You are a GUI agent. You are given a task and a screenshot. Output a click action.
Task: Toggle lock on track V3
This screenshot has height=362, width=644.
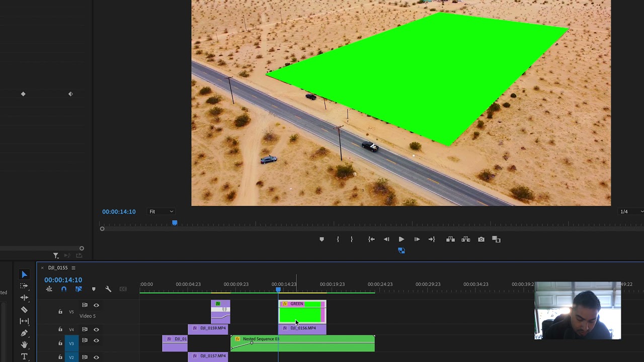[60, 343]
